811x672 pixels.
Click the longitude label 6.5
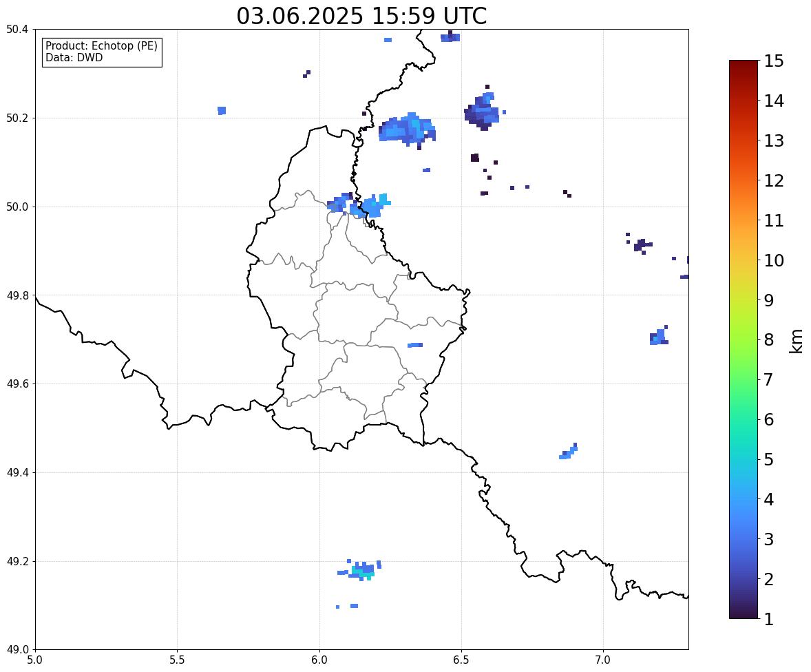point(461,660)
